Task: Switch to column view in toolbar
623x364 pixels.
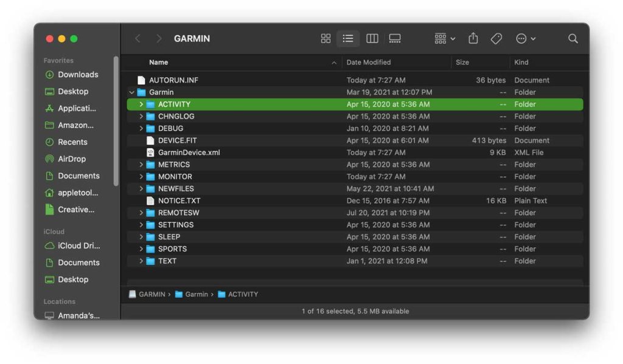Action: [x=372, y=38]
